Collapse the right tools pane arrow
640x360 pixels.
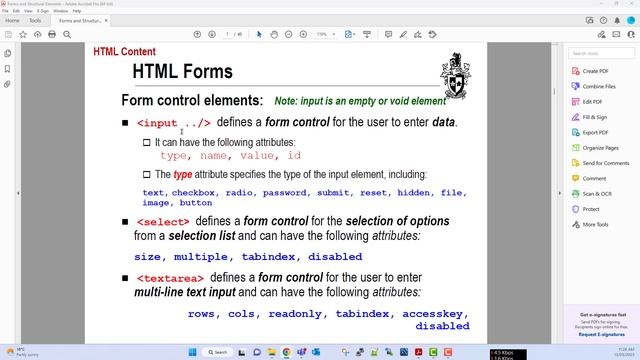[x=560, y=193]
